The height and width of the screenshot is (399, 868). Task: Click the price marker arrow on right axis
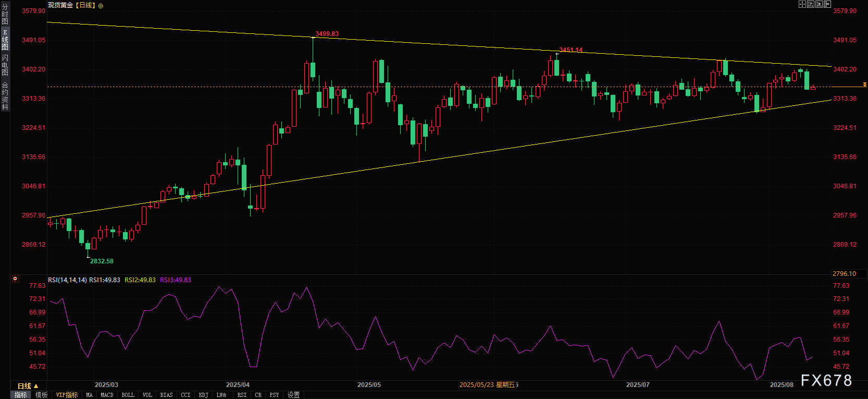pyautogui.click(x=864, y=84)
